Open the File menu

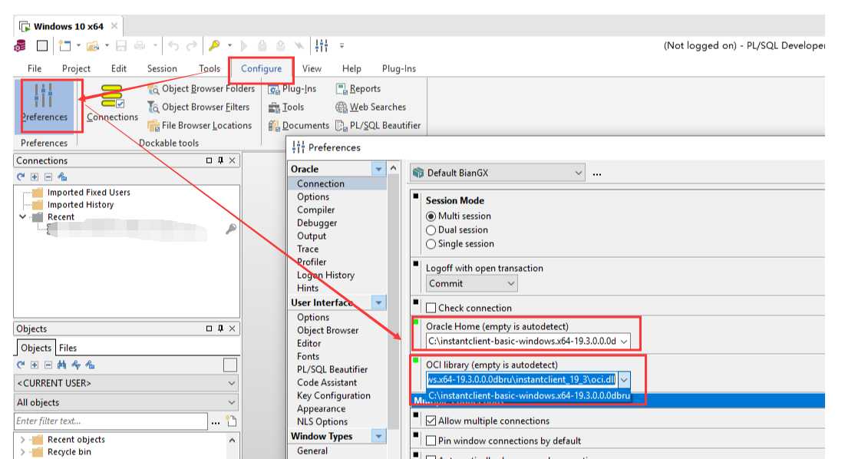(x=35, y=68)
